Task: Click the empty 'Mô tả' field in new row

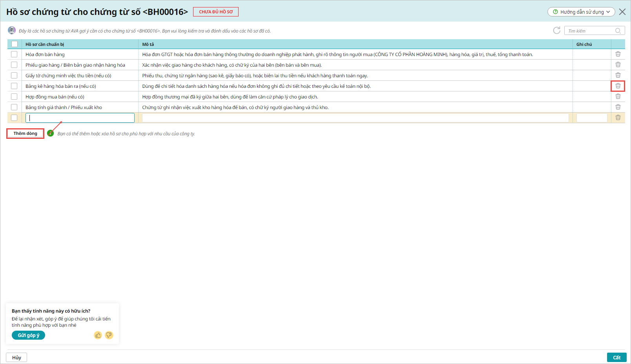Action: coord(355,118)
